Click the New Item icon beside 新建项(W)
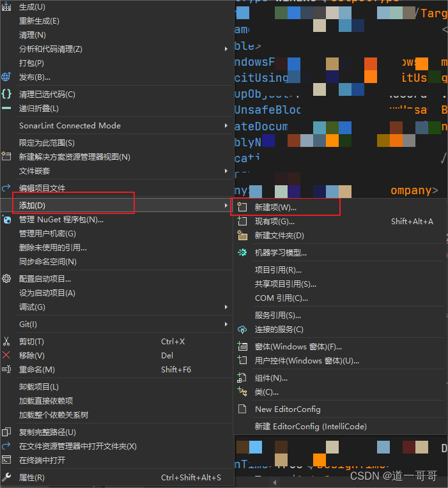The width and height of the screenshot is (448, 488). tap(242, 207)
